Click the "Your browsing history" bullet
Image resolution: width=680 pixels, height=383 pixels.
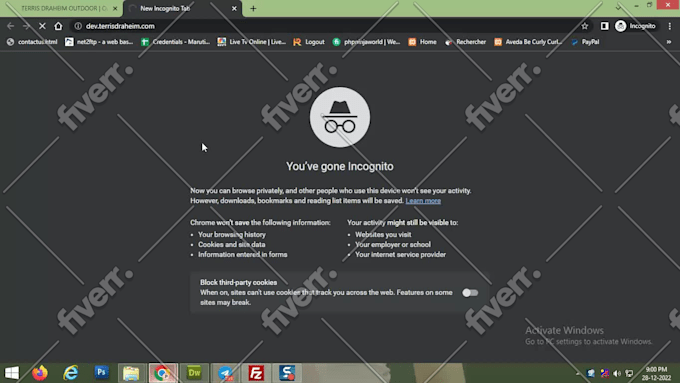232,235
